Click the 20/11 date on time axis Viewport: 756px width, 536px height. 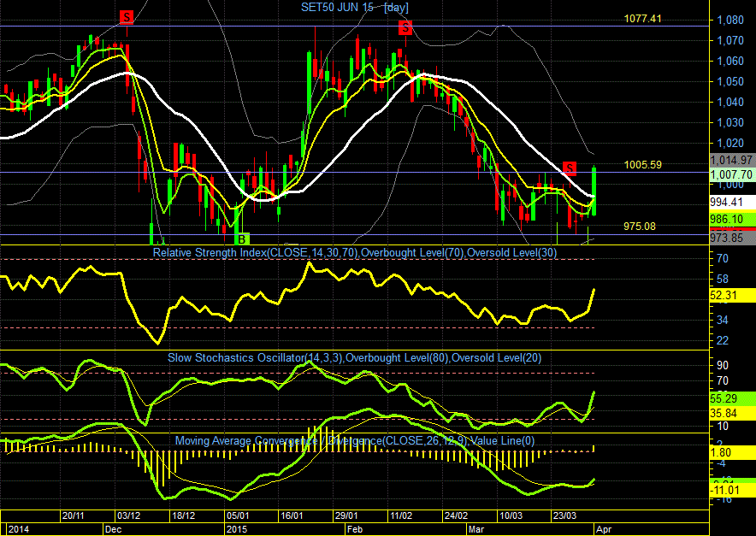(x=74, y=515)
